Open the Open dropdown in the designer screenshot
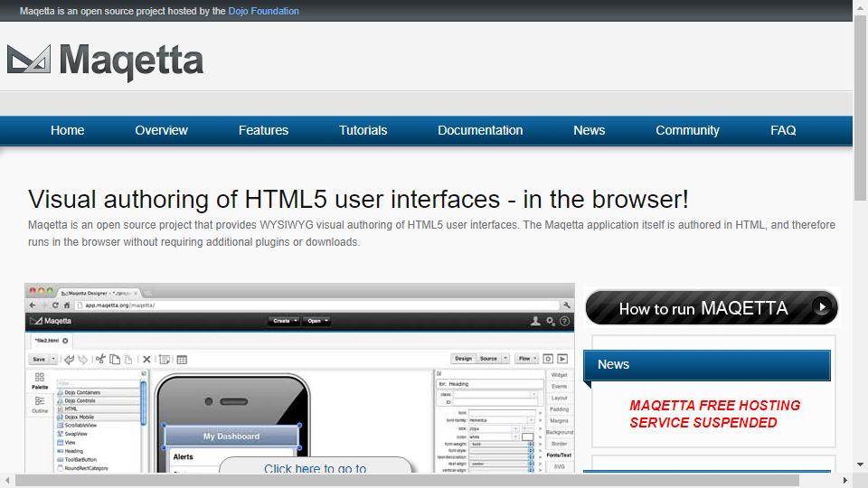This screenshot has height=488, width=868. click(317, 321)
